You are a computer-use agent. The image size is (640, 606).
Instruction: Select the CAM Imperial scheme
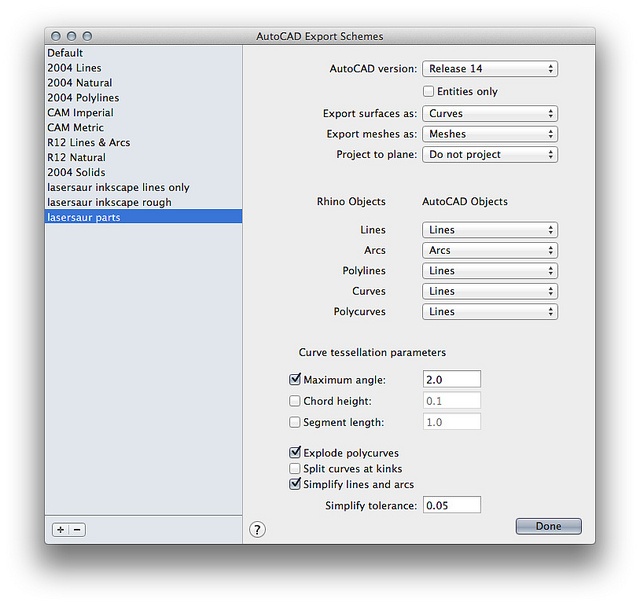(143, 113)
